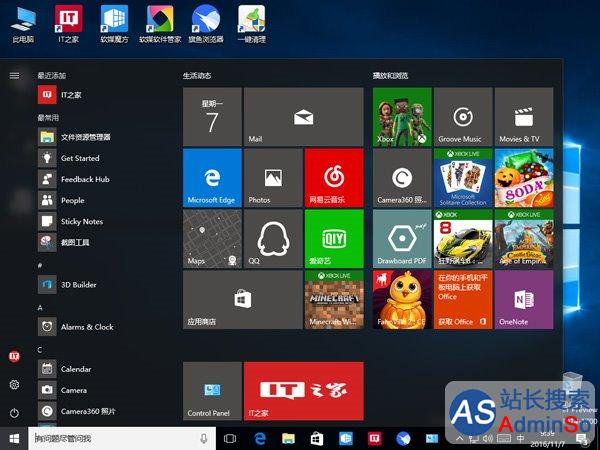Click the Cortana microphone icon

point(204,439)
